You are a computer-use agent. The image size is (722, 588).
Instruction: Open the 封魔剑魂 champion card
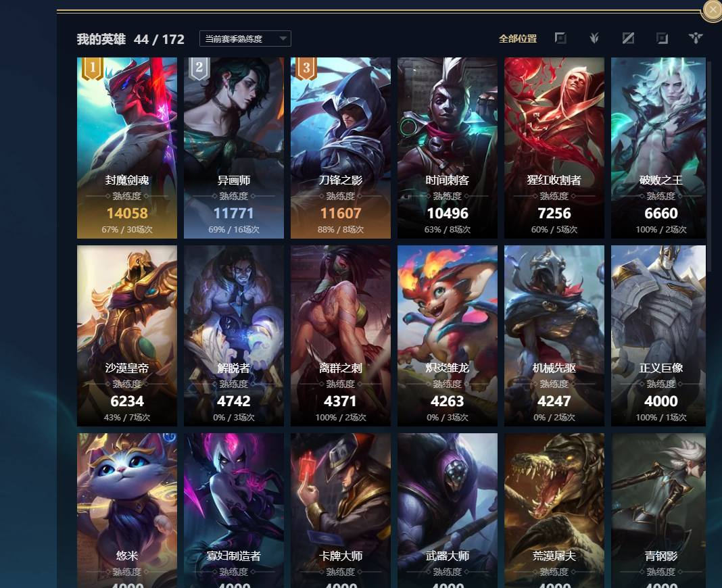127,148
